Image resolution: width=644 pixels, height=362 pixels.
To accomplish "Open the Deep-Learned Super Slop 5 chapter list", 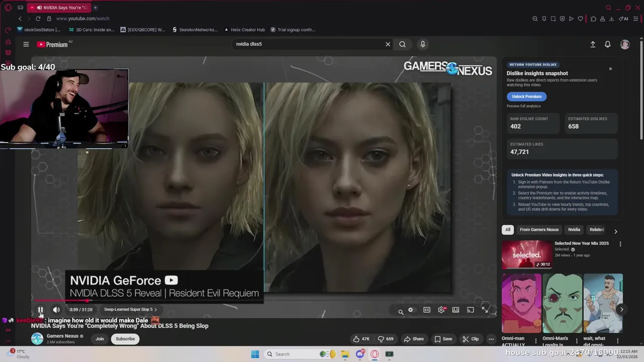I will (x=130, y=310).
